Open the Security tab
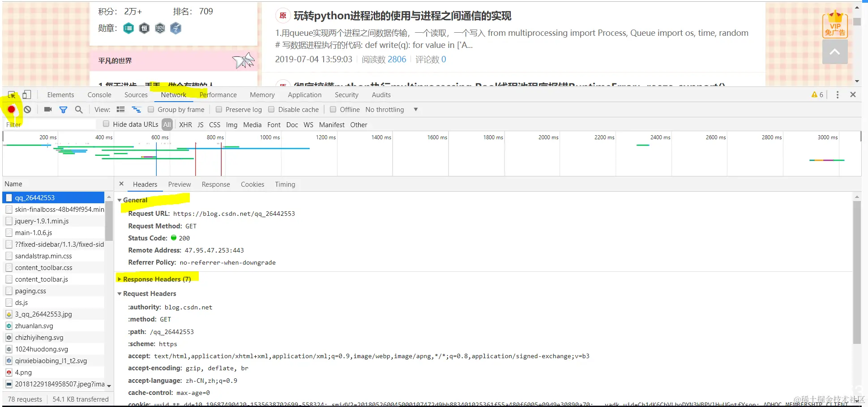This screenshot has width=868, height=407. tap(346, 95)
